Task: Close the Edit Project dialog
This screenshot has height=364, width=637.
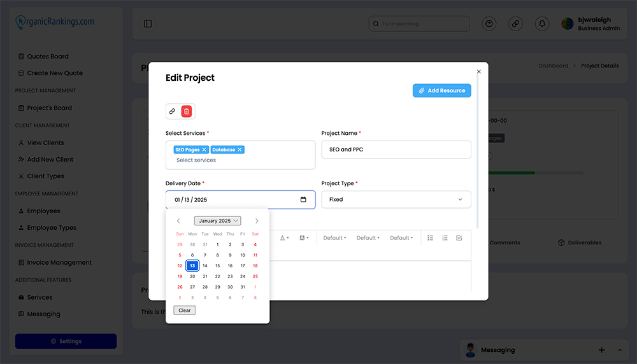Action: pos(478,71)
